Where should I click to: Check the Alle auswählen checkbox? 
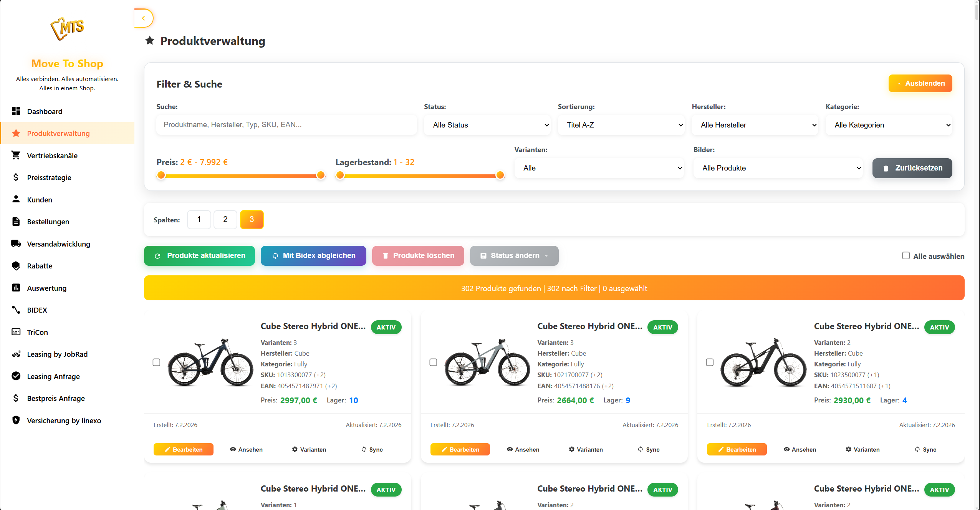pos(906,256)
